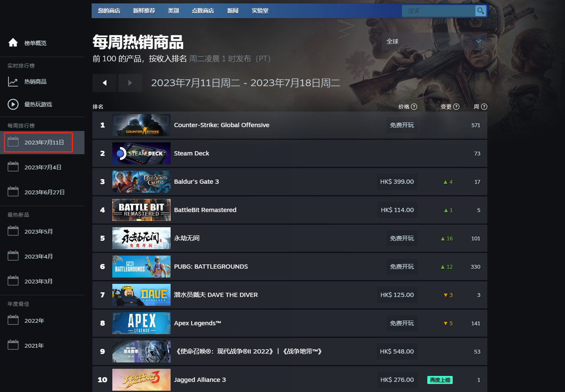Click the 再度上榜 badge

440,380
